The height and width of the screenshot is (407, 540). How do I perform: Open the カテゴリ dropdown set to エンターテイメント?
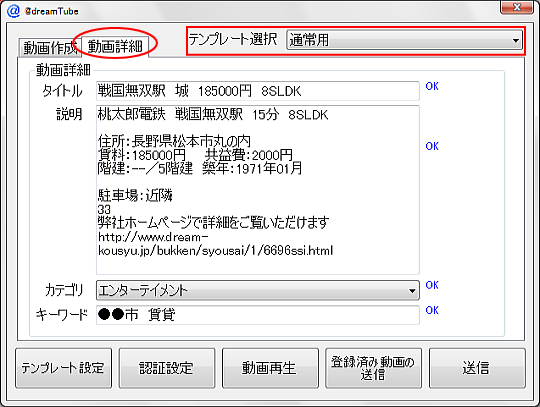click(258, 290)
